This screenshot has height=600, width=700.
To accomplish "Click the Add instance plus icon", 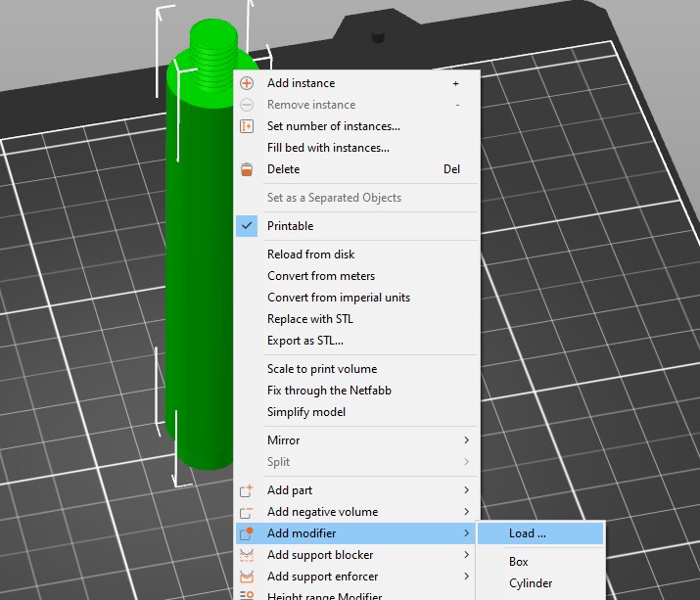I will (x=247, y=83).
